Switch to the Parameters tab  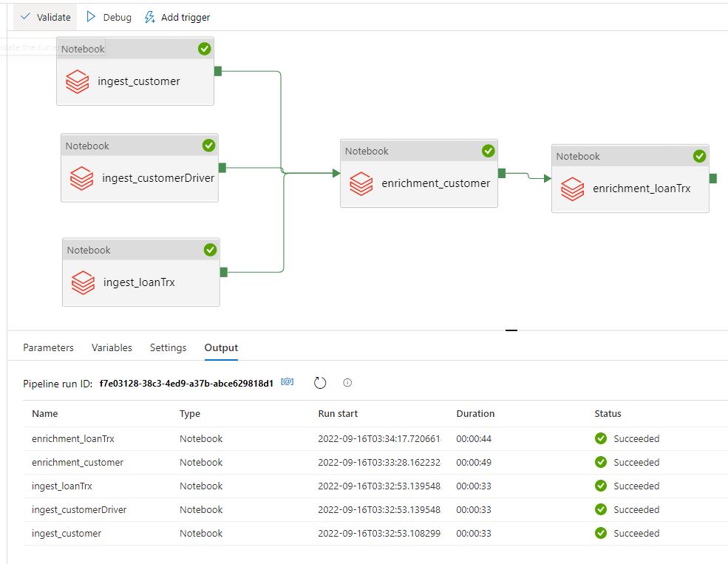(47, 347)
